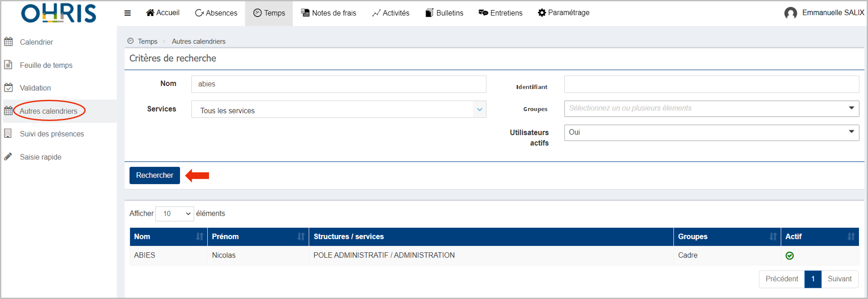Open the Absences menu
The image size is (868, 299).
tap(216, 13)
